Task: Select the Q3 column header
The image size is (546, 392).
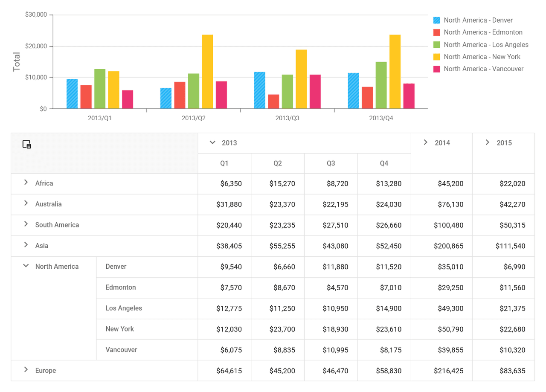Action: click(x=331, y=163)
